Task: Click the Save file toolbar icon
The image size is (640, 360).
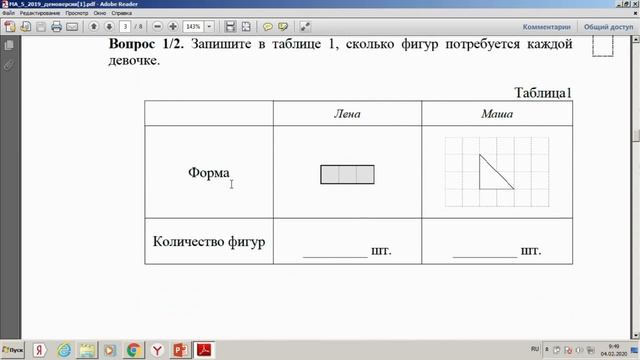Action: (41, 27)
